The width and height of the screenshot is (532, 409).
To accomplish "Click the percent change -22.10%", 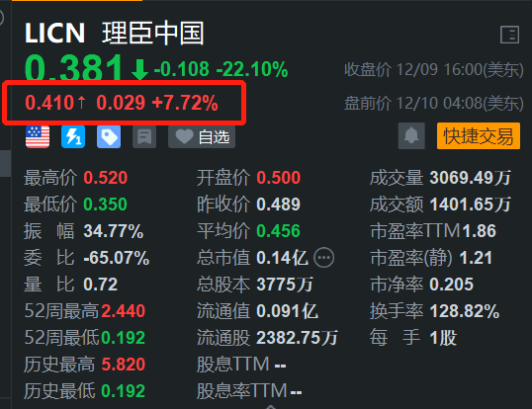I will pyautogui.click(x=252, y=69).
